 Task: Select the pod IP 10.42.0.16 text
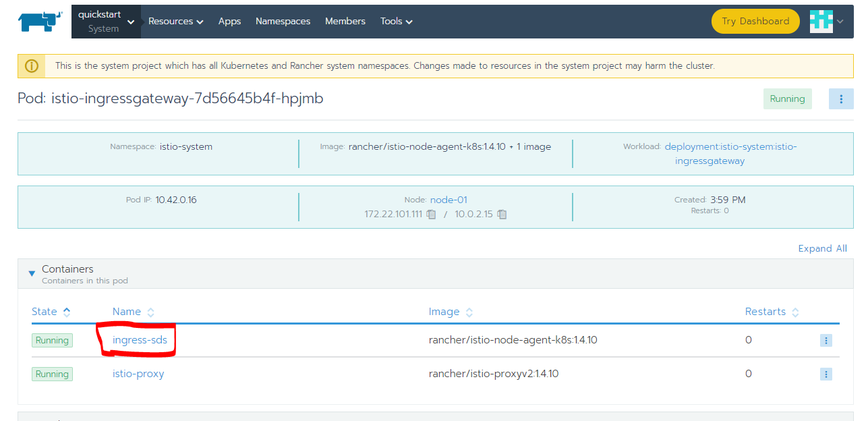coord(176,200)
